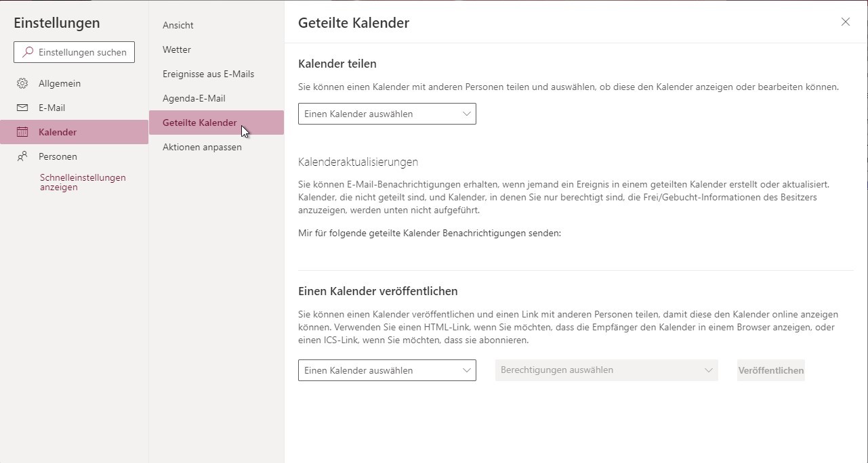868x463 pixels.
Task: Switch to the Ansicht subsection
Action: coord(216,25)
